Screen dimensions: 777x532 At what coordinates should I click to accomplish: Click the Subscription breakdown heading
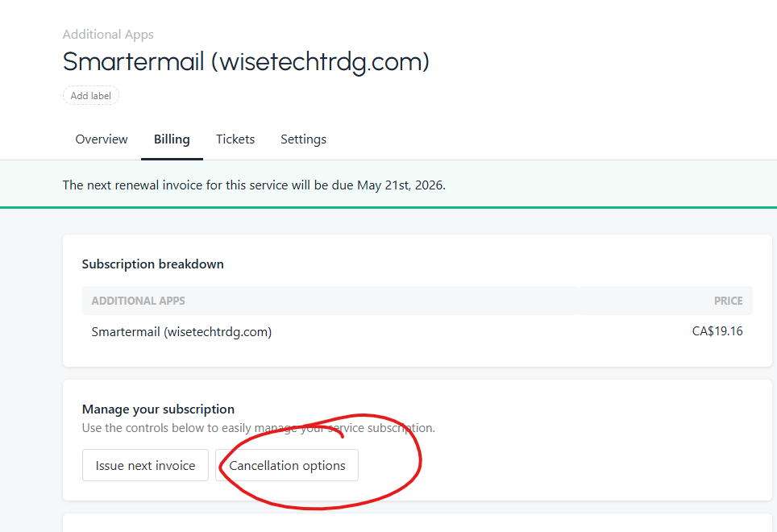[x=152, y=264]
